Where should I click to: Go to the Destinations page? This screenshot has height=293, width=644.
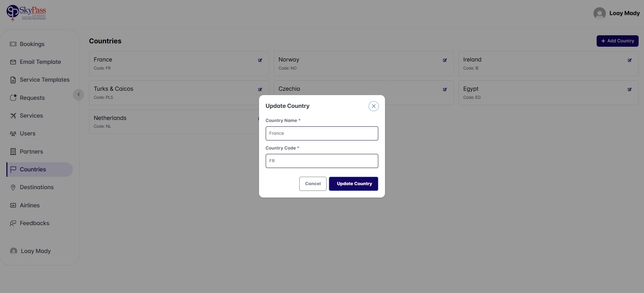[x=40, y=187]
